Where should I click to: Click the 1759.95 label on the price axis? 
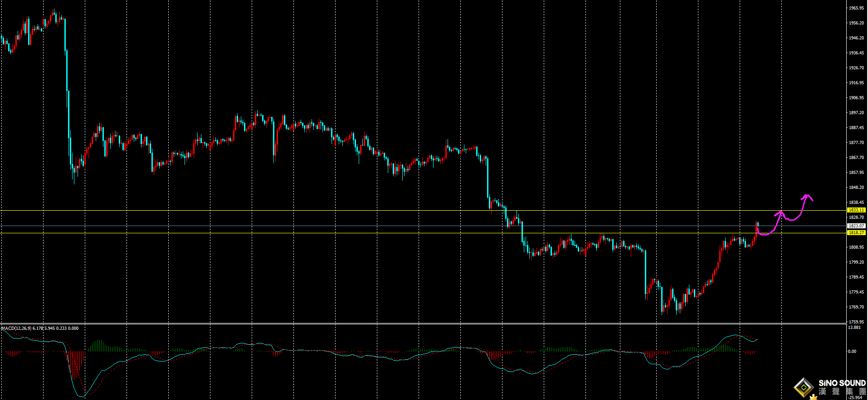(x=856, y=322)
